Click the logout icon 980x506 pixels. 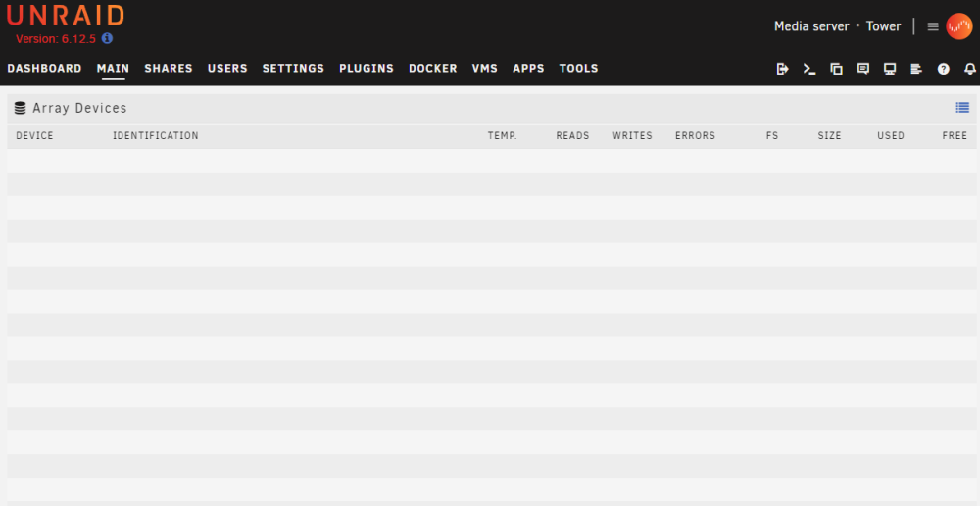(782, 69)
